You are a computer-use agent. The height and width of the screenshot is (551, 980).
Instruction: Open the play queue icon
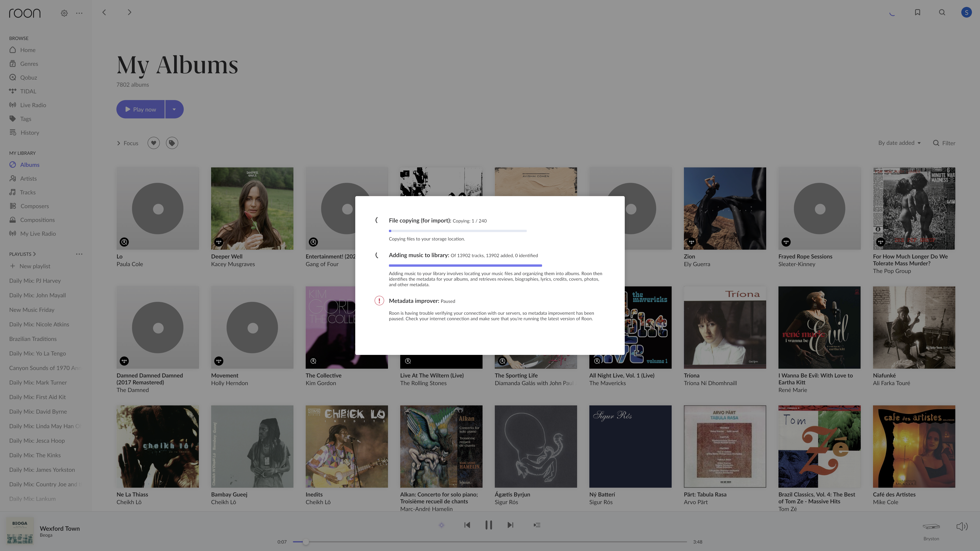(x=537, y=525)
